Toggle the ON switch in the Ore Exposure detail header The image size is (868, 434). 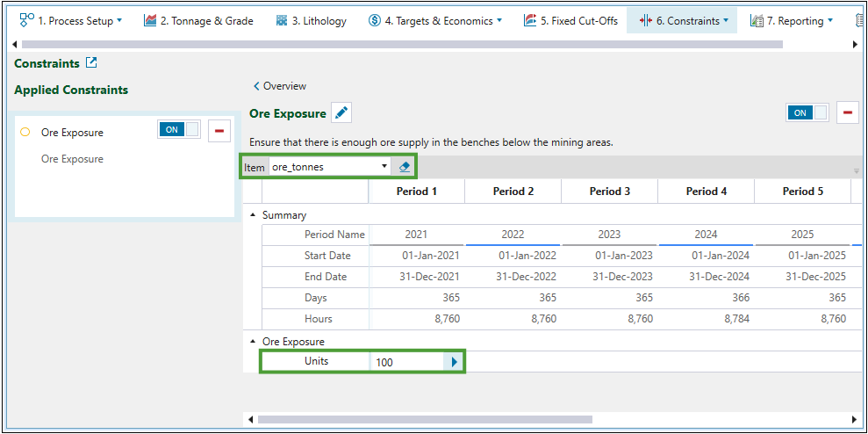coord(807,112)
